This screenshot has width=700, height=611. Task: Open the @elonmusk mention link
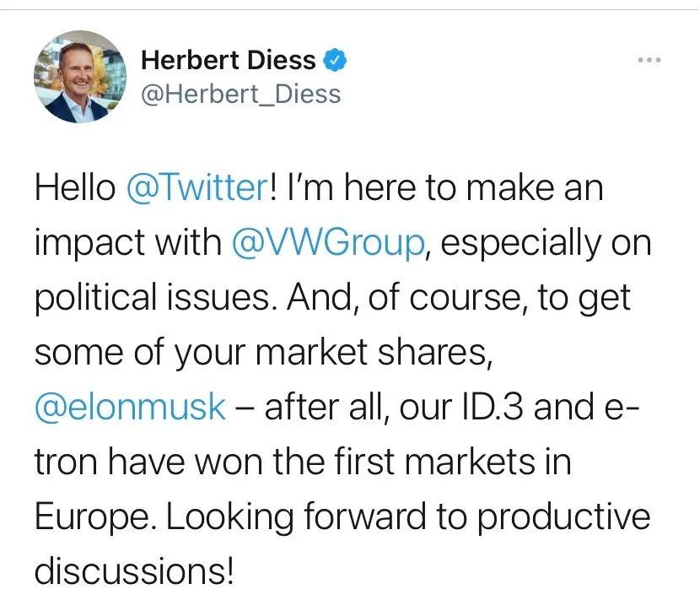pos(130,408)
